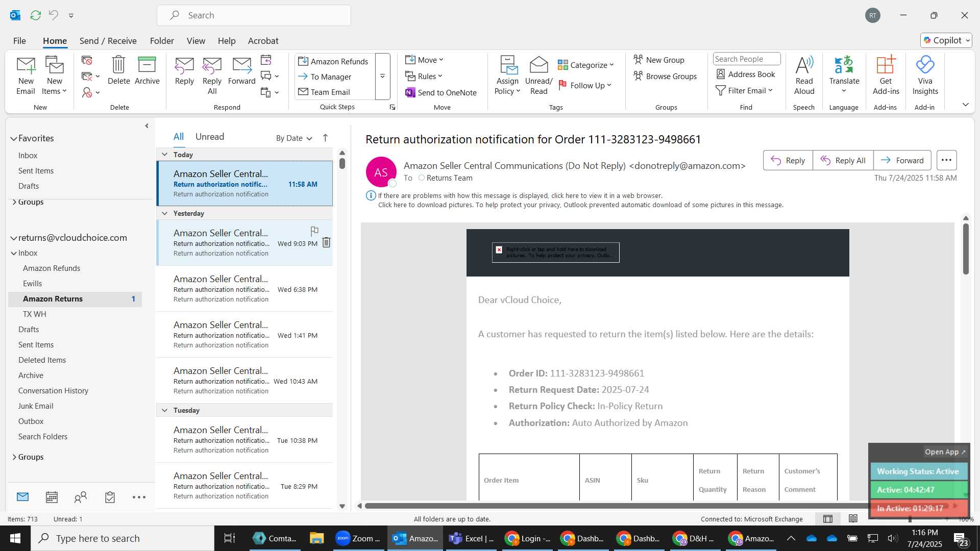This screenshot has width=980, height=551.
Task: Collapse the Yesterday group header
Action: pos(164,213)
